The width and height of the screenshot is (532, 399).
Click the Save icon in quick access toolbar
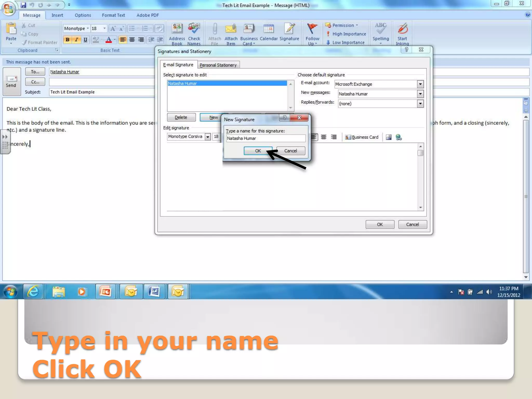[x=23, y=5]
